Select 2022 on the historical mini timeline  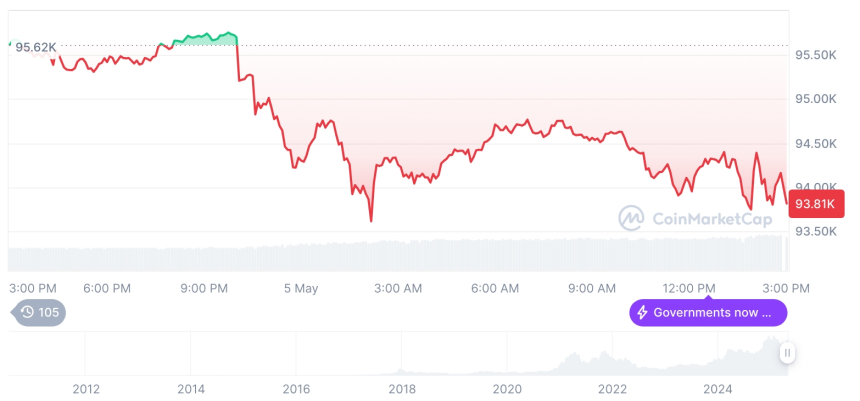612,389
